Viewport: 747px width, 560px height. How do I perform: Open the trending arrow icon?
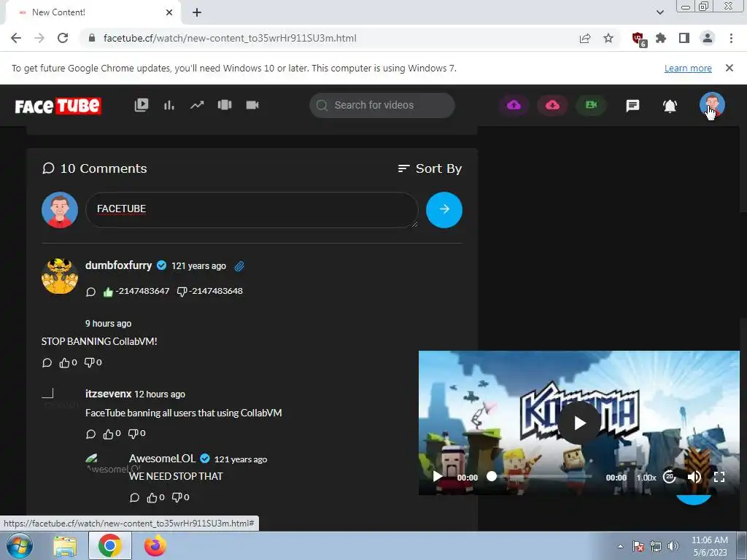(x=197, y=105)
